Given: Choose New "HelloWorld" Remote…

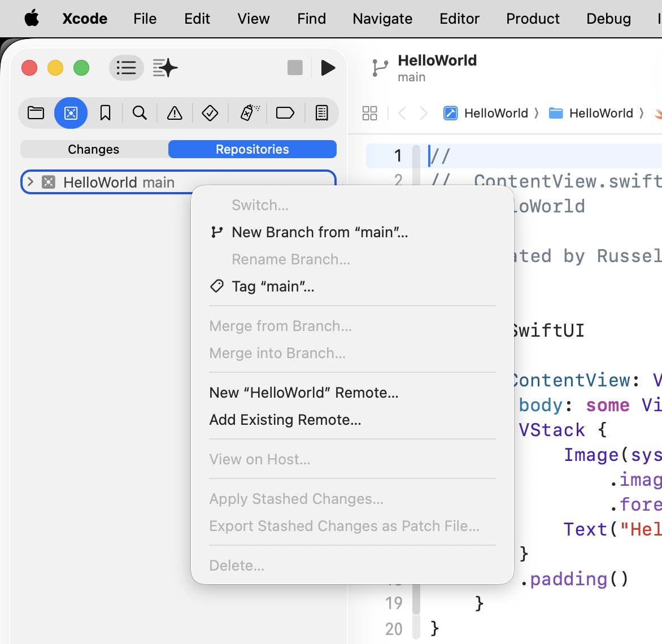Looking at the screenshot, I should click(x=303, y=393).
